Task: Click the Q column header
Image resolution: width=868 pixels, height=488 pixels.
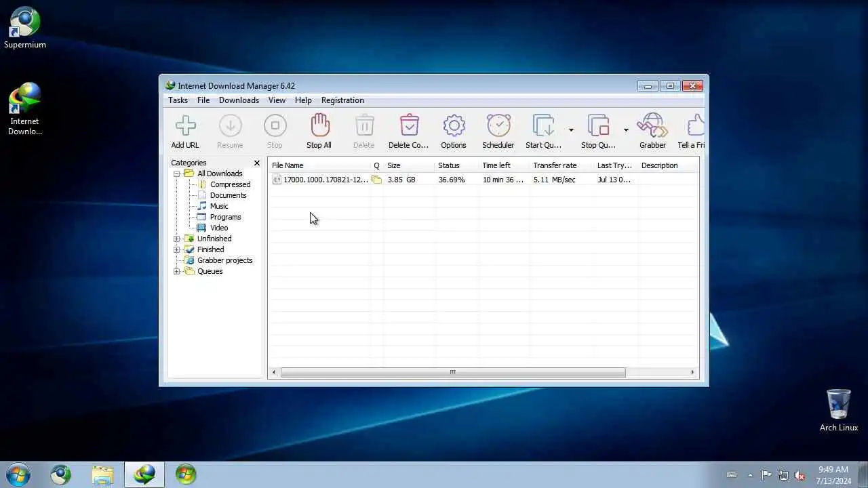Action: pyautogui.click(x=376, y=165)
